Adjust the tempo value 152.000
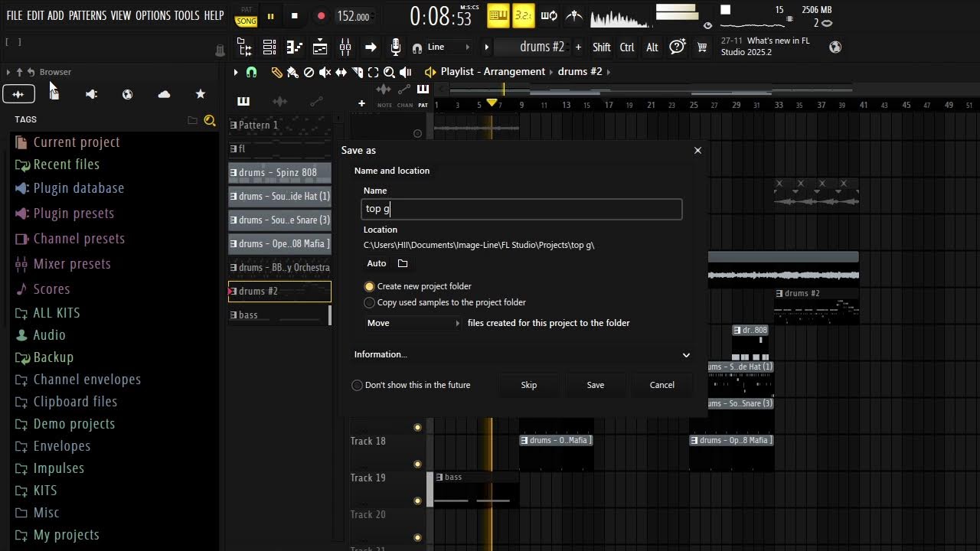 point(353,16)
